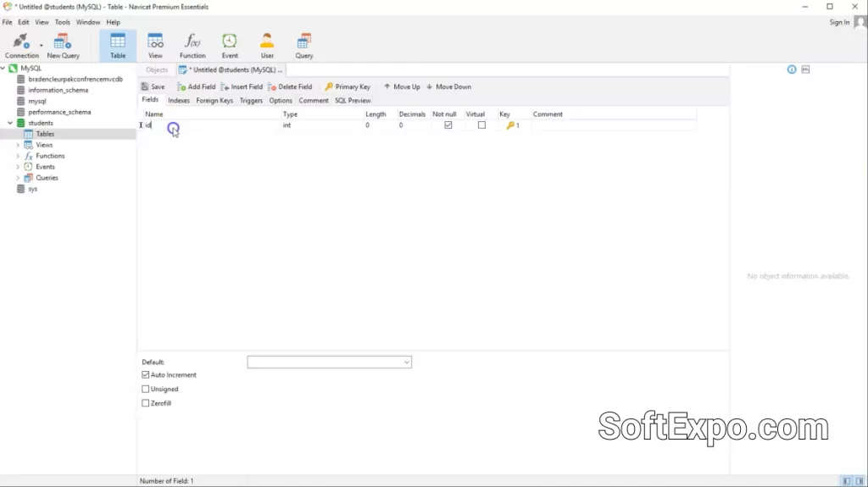The width and height of the screenshot is (868, 487).
Task: Toggle navigation pane icon in status bar
Action: point(847,481)
